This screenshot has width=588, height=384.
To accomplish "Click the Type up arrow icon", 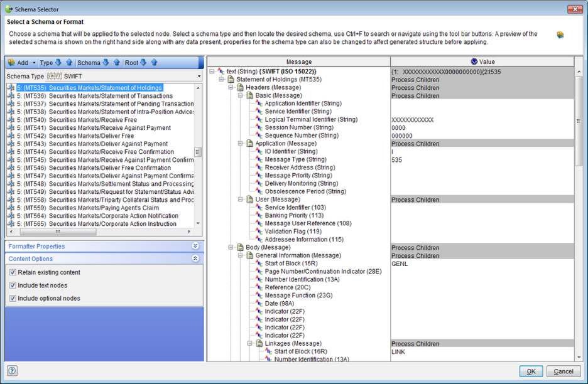I will pos(69,63).
